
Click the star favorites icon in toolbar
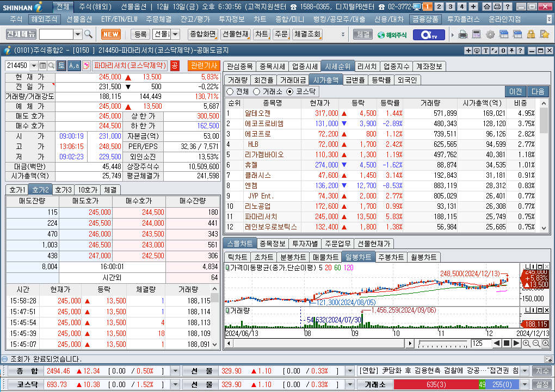pos(544,34)
